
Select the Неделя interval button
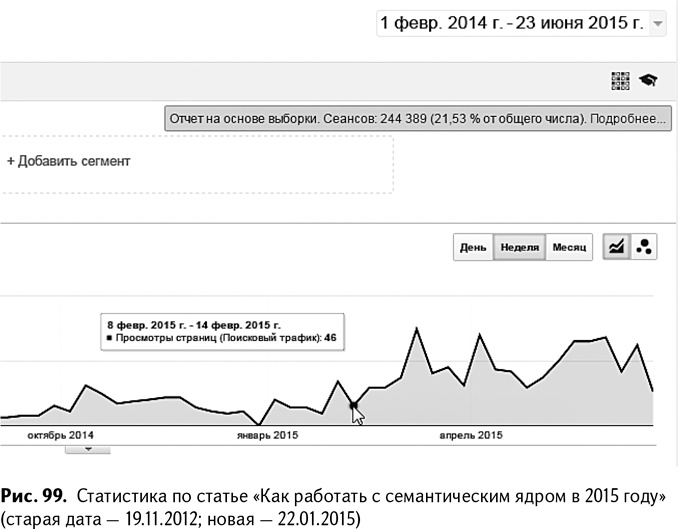pos(519,247)
